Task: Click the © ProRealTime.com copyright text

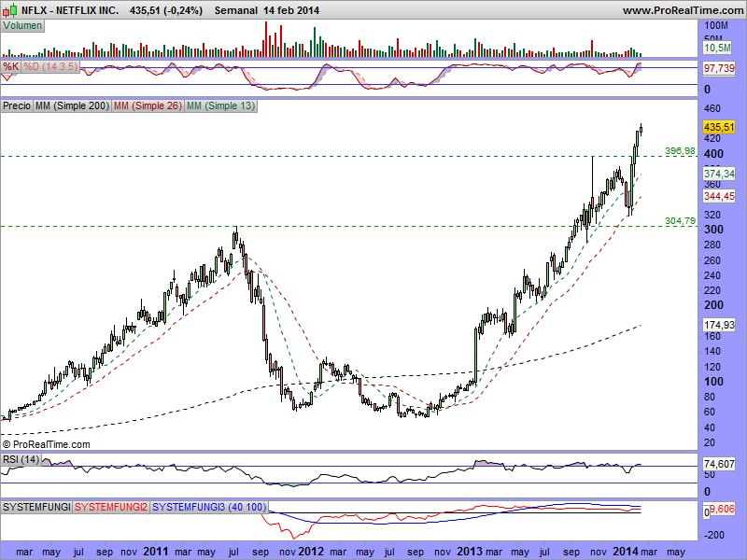Action: pos(46,444)
